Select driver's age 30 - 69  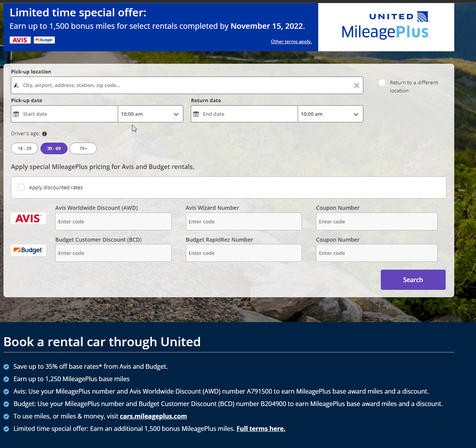tap(54, 148)
